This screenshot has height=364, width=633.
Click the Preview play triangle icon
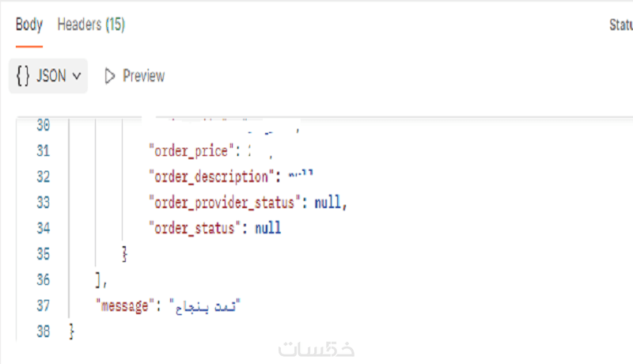110,76
